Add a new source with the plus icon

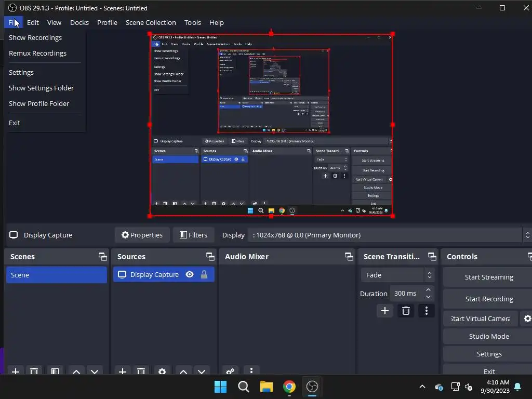pos(123,371)
